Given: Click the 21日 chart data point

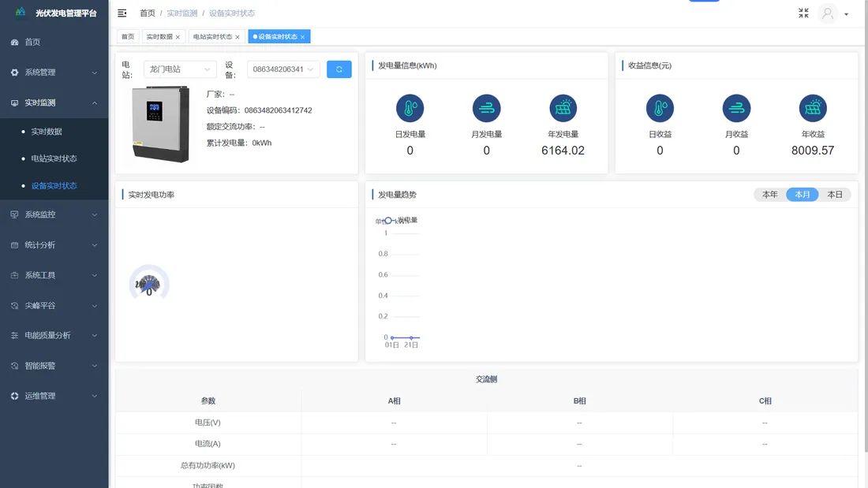Looking at the screenshot, I should click(411, 337).
